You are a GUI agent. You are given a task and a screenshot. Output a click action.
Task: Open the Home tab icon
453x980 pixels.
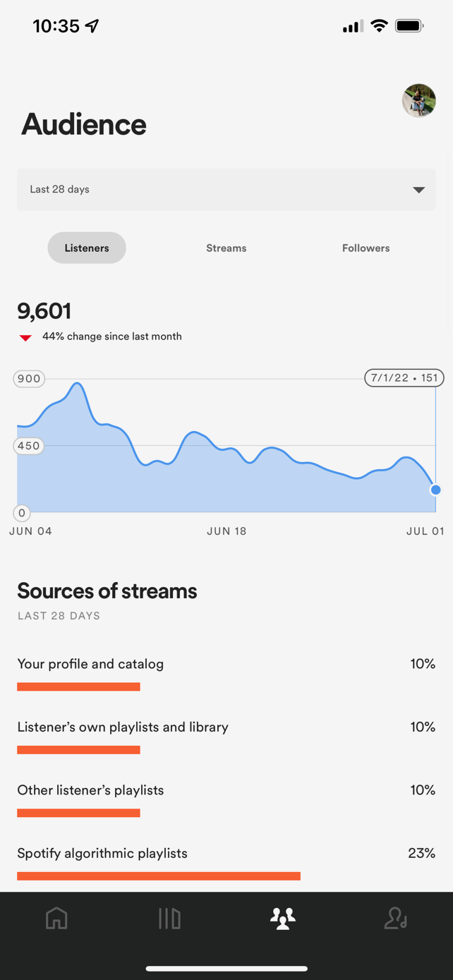tap(56, 918)
